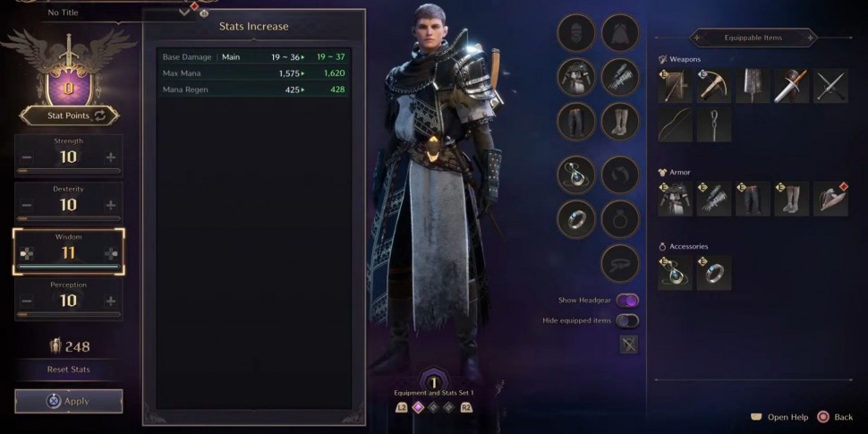
Task: Switch to the second equipment set diamond
Action: 433,408
